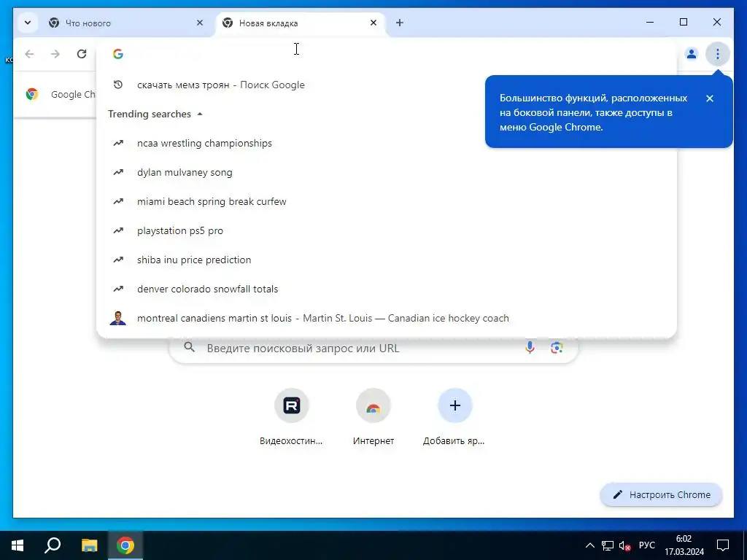The height and width of the screenshot is (560, 747).
Task: Open the 'Видеохостин...' shortcut
Action: tap(292, 417)
